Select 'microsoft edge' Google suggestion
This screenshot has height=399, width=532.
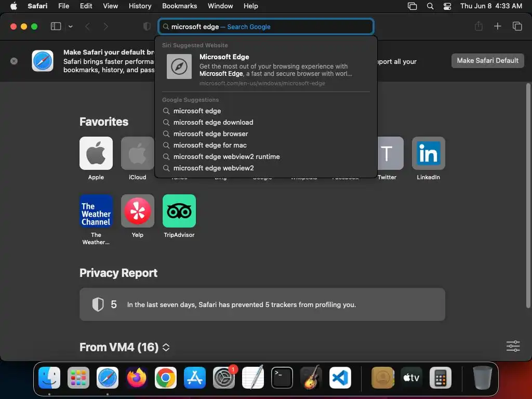267,111
